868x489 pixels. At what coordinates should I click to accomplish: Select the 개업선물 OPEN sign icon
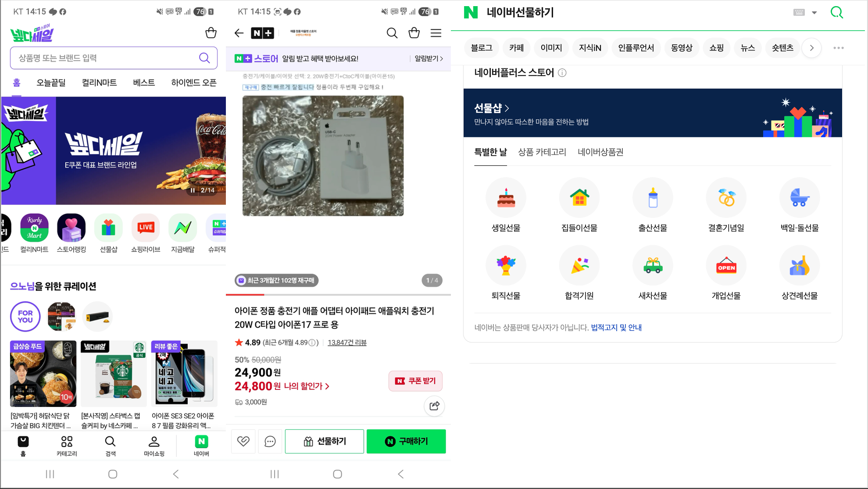pyautogui.click(x=726, y=266)
